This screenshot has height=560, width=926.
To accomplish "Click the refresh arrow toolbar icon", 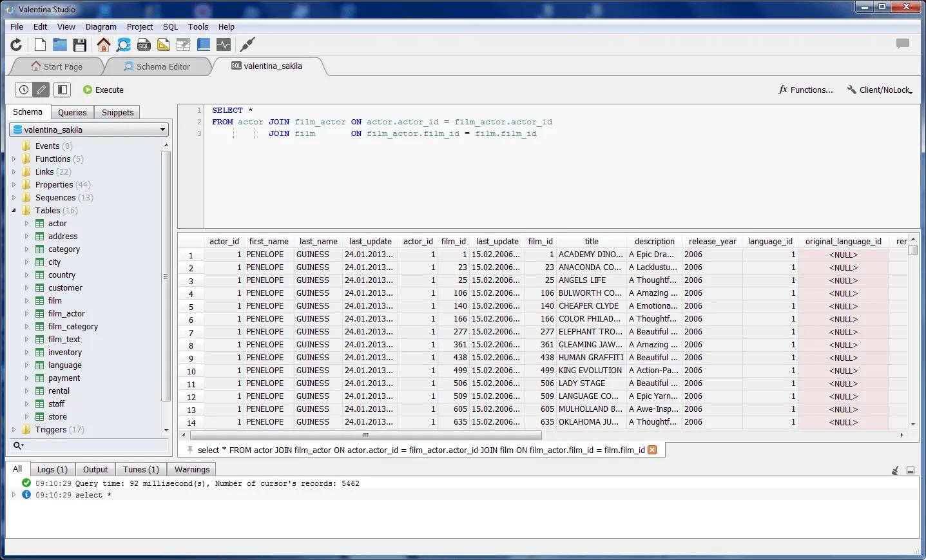I will click(x=16, y=44).
